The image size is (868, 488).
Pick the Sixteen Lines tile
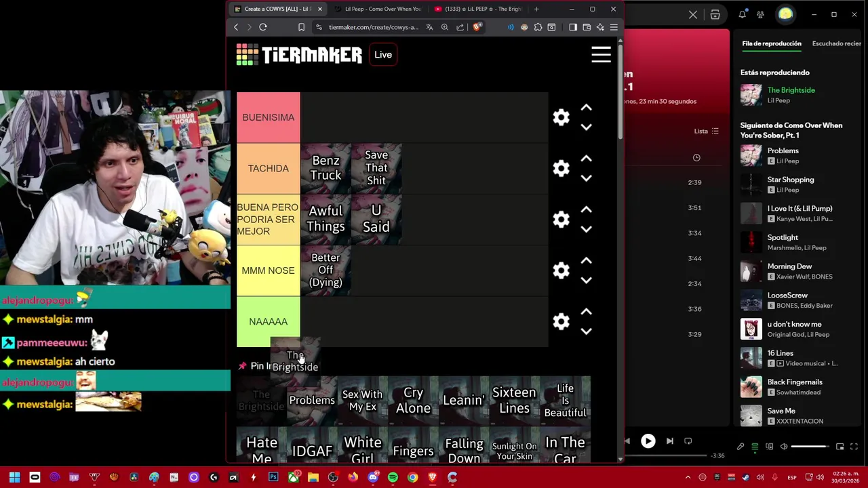tap(514, 401)
